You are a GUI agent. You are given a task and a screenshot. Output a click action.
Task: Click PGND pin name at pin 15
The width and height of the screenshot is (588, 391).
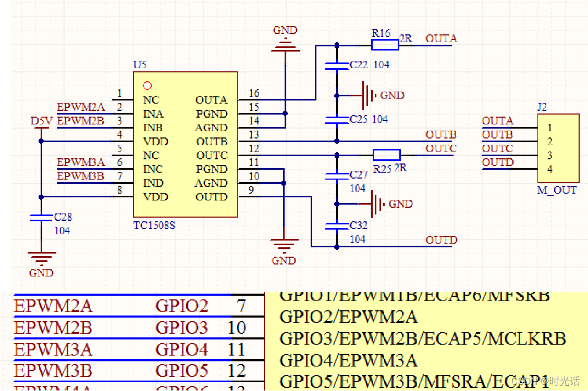tap(212, 114)
